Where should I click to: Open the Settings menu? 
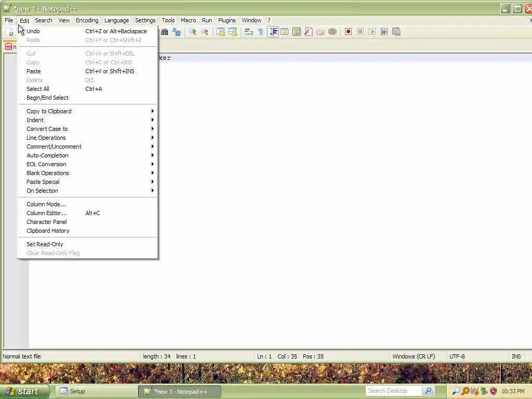(145, 20)
